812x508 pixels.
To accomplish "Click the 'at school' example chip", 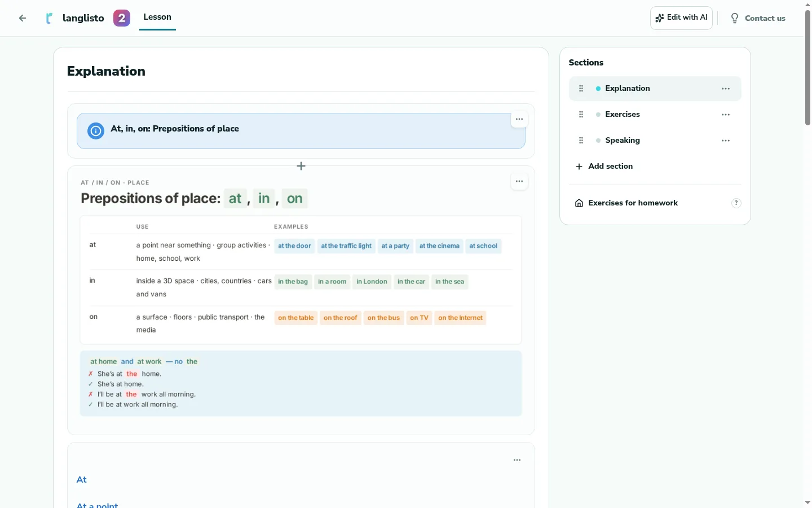I will tap(483, 246).
